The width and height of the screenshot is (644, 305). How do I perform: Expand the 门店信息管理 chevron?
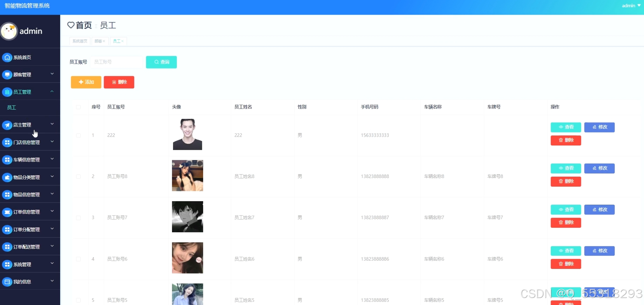[x=52, y=142]
